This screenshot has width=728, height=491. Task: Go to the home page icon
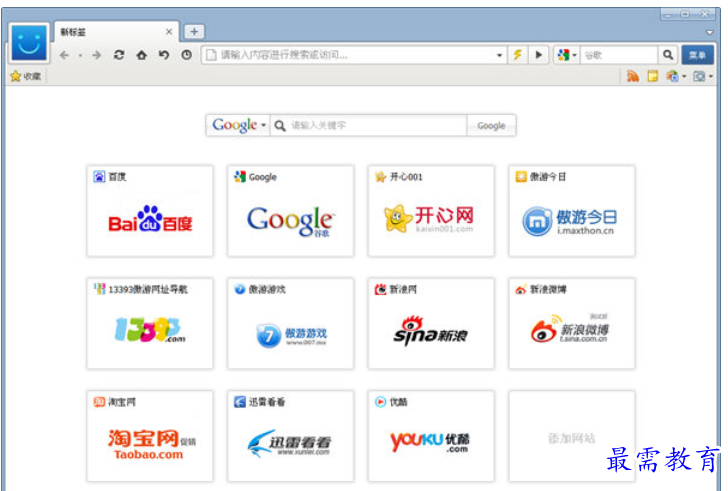[142, 55]
